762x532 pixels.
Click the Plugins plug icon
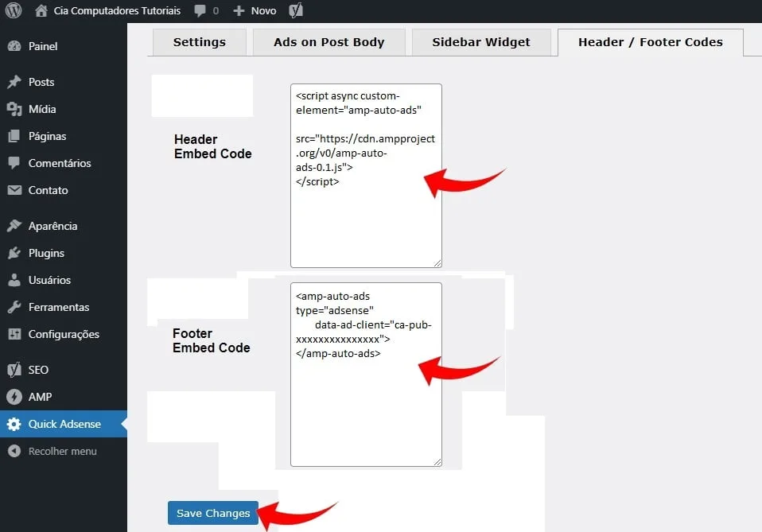pos(14,253)
